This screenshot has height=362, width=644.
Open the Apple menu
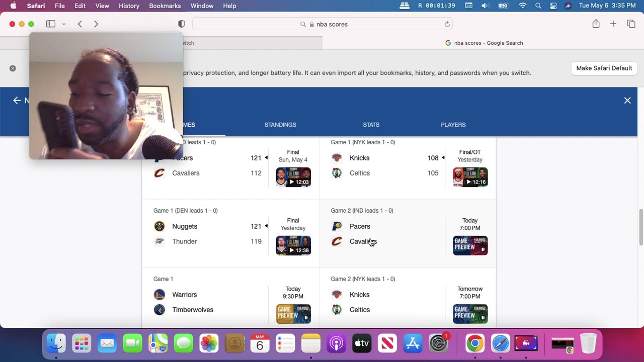(x=13, y=6)
